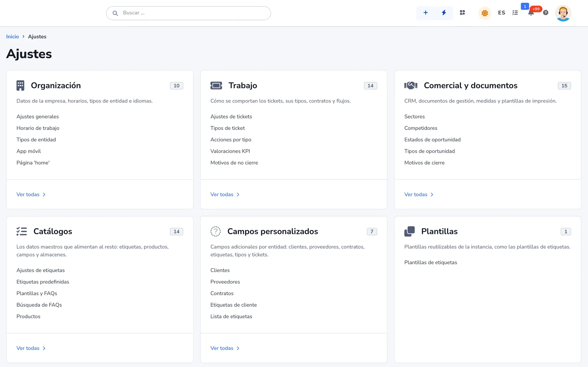Open the task checklist icon

pyautogui.click(x=515, y=13)
